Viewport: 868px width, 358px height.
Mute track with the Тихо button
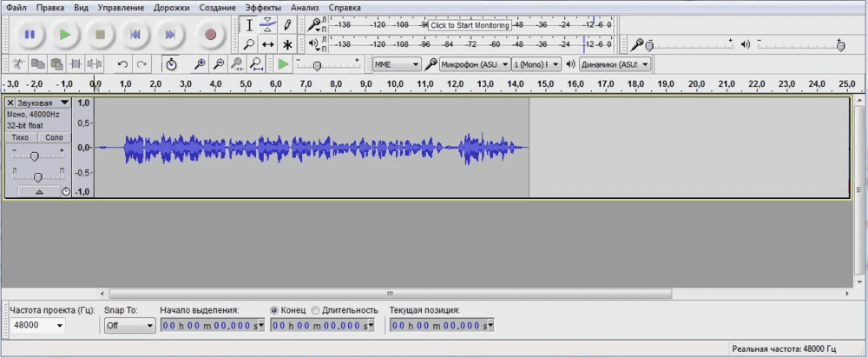point(21,137)
